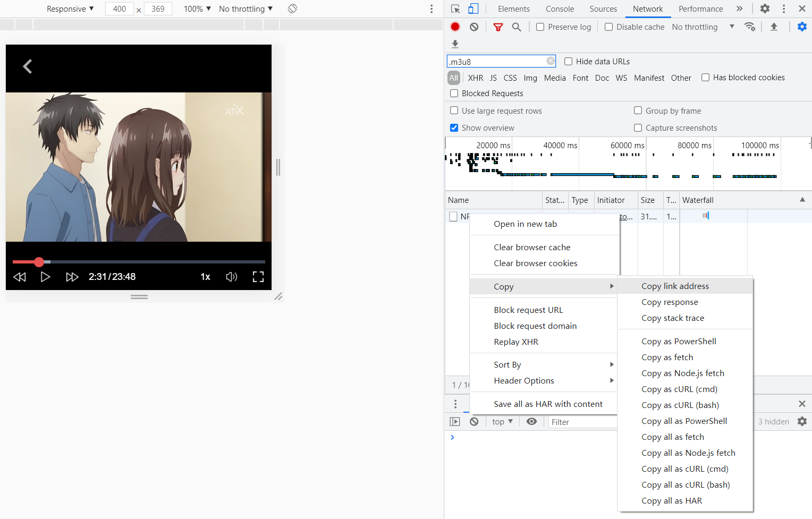Enter fullscreen in video player

[258, 277]
